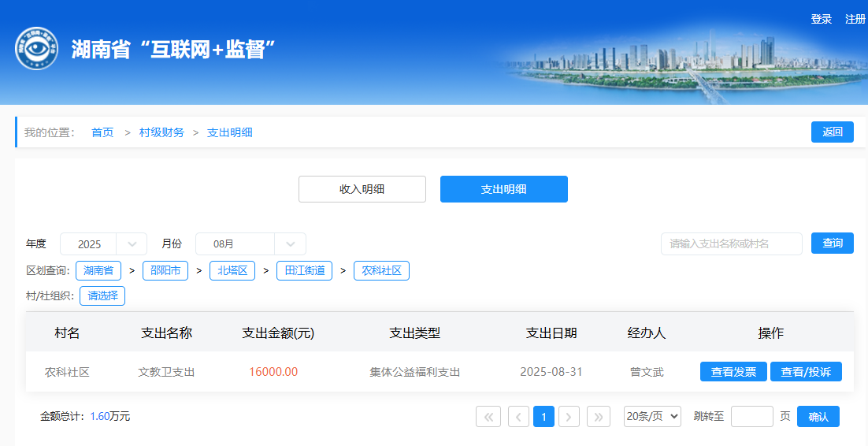Click the jump-to page number input
Screen dimensions: 868x446
point(751,416)
